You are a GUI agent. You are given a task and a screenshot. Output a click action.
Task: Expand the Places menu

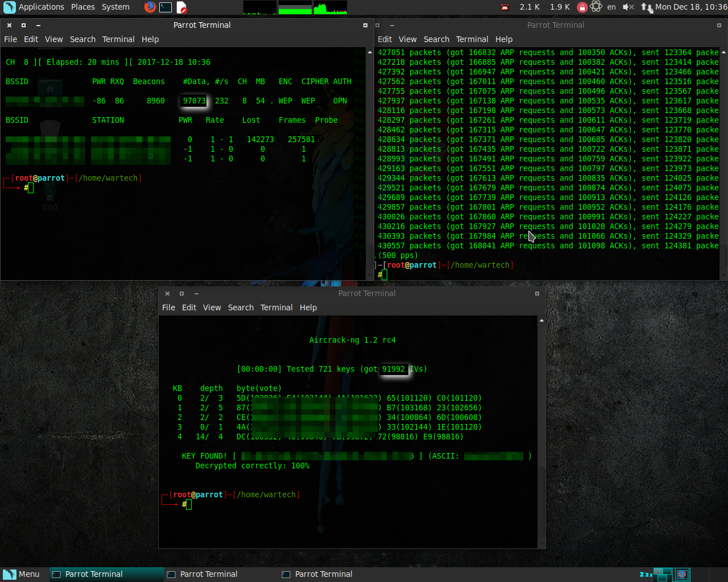pyautogui.click(x=83, y=7)
